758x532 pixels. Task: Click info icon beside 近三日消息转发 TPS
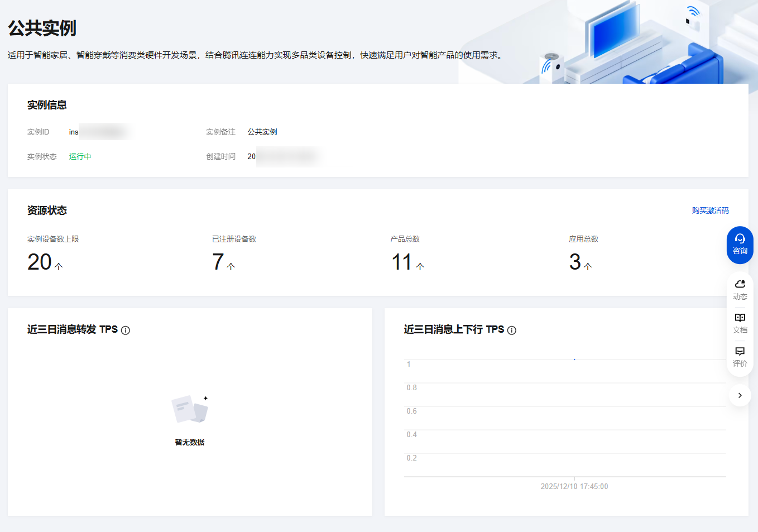coord(126,330)
